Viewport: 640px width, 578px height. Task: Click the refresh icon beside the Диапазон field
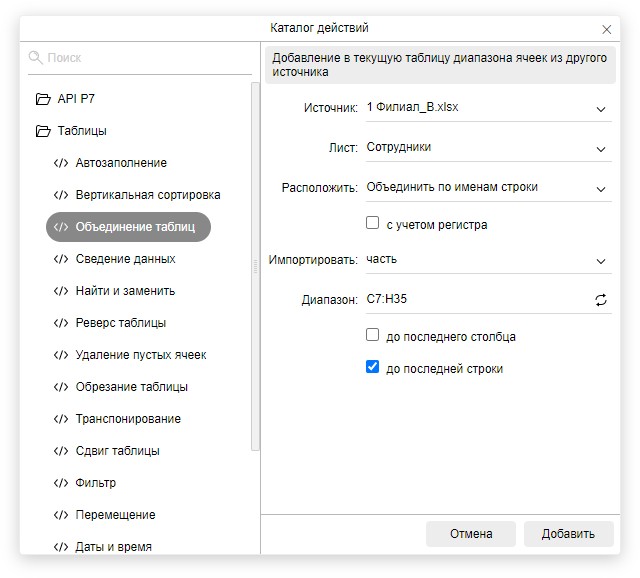(601, 300)
